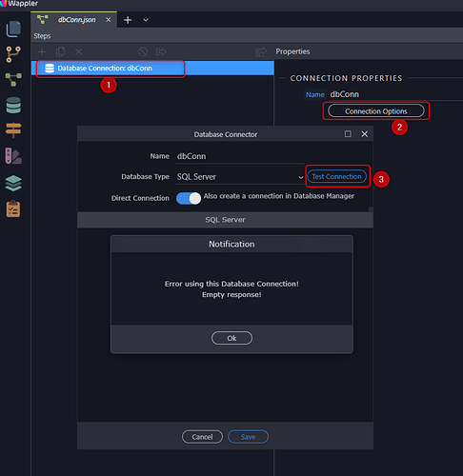Click the Notification dialog title
Image resolution: width=463 pixels, height=476 pixels.
coord(231,244)
